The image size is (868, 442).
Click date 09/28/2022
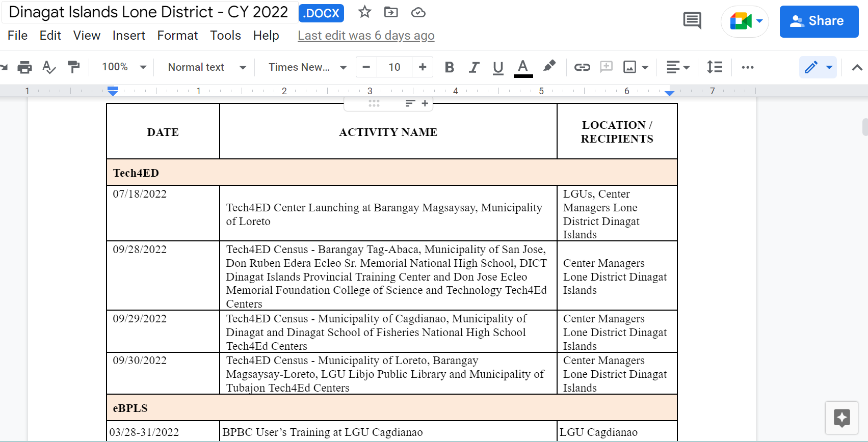(x=140, y=250)
